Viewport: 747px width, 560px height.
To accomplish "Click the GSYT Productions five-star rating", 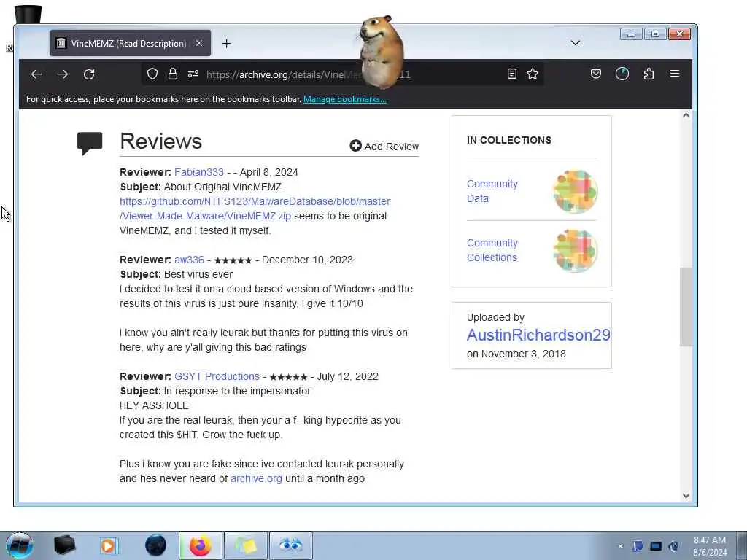I will pos(288,377).
